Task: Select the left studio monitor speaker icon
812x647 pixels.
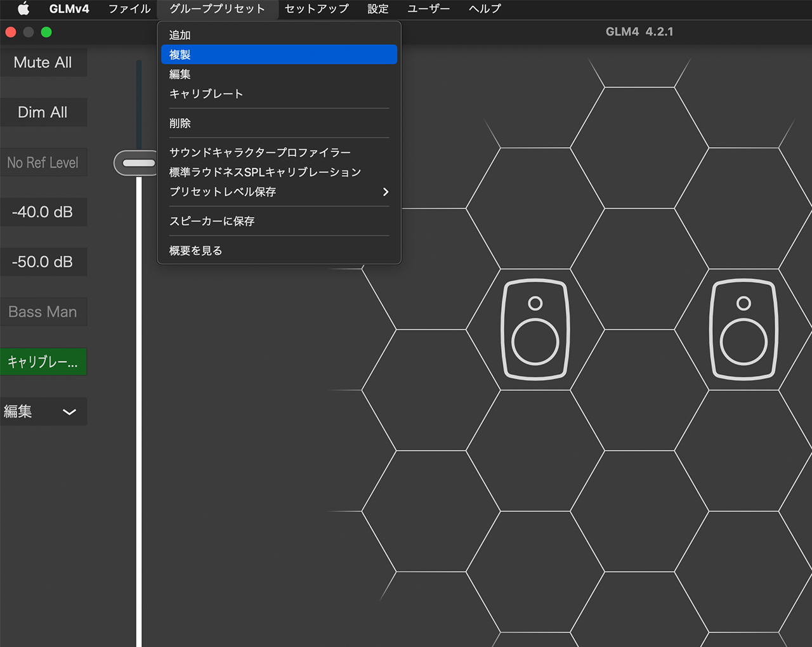Action: (x=535, y=329)
